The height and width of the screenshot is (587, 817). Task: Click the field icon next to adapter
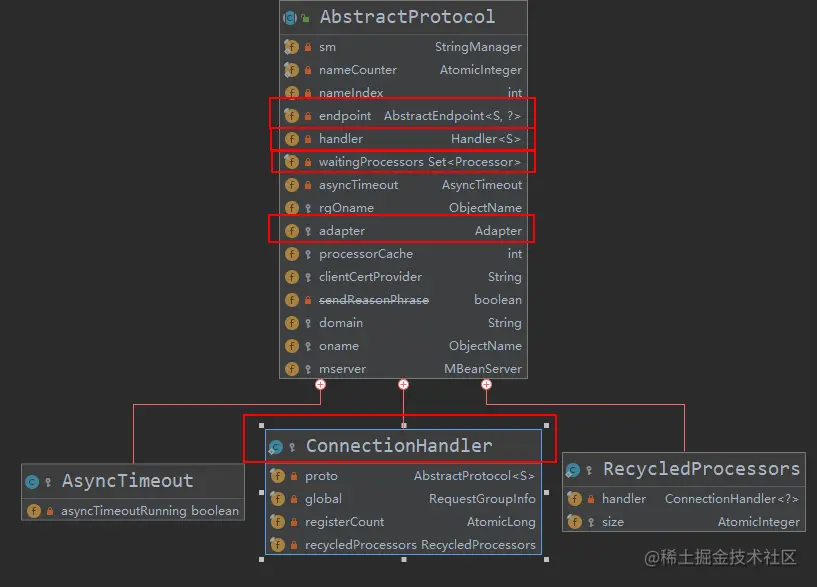click(290, 230)
